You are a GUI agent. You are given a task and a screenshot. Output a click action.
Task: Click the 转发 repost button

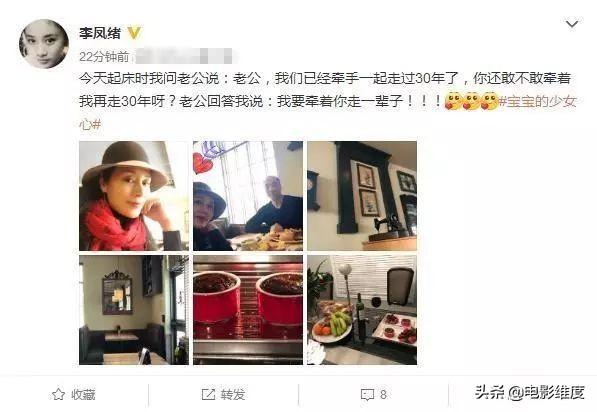(233, 394)
